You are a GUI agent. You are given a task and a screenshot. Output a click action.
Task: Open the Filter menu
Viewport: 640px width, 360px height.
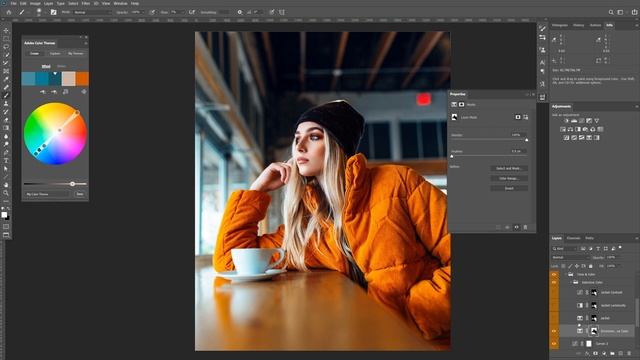(x=86, y=3)
